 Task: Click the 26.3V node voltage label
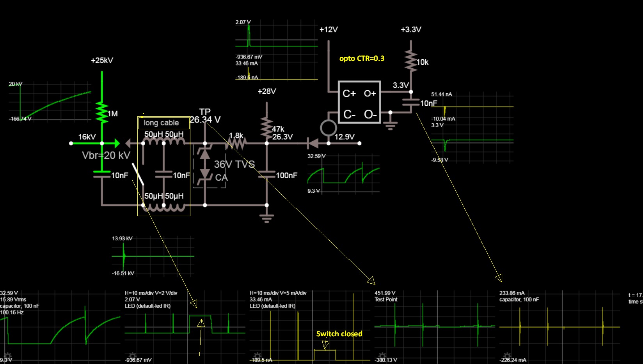[x=282, y=137]
